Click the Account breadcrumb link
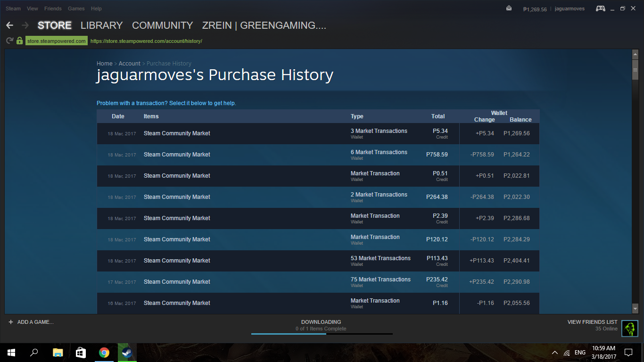The image size is (644, 362). click(x=129, y=64)
